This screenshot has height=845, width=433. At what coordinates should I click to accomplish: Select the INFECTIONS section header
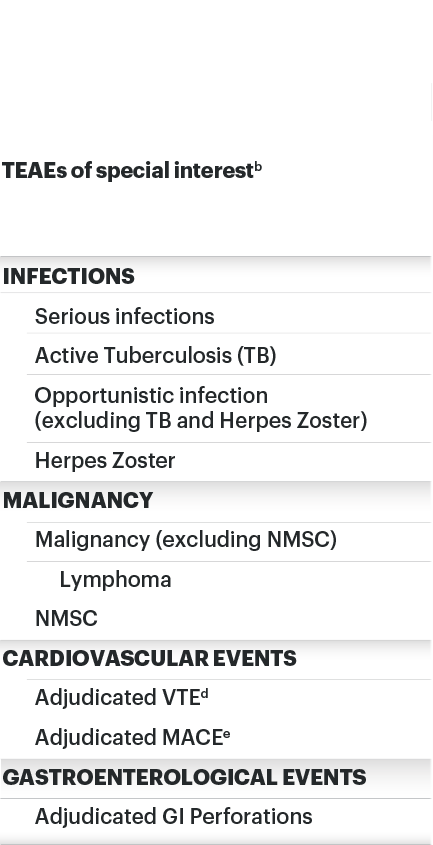click(216, 275)
